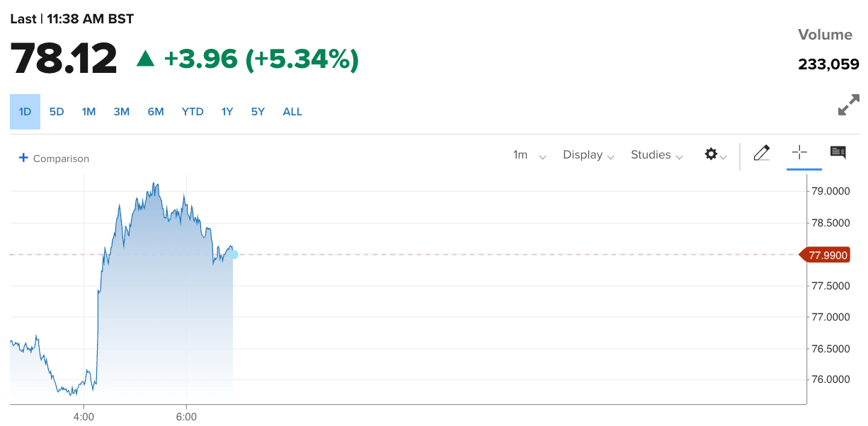Choose the YTD time range
868x426 pixels.
pos(193,112)
